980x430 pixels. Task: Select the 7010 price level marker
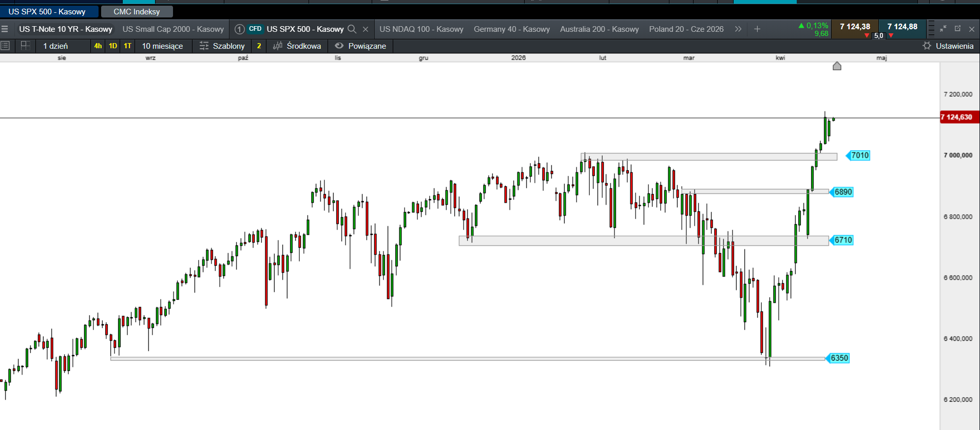[859, 155]
